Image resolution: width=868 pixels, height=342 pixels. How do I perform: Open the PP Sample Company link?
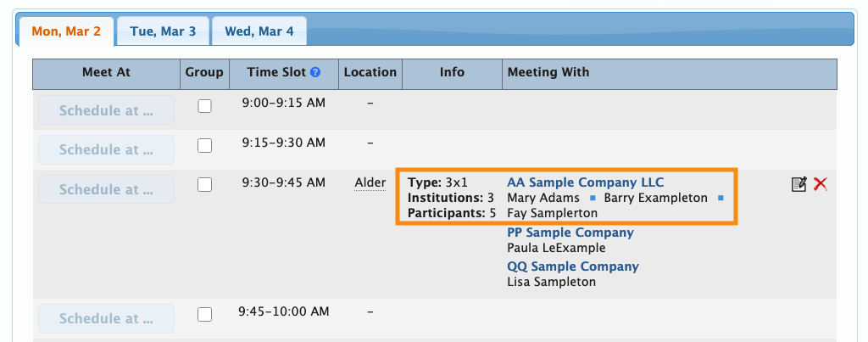tap(570, 233)
